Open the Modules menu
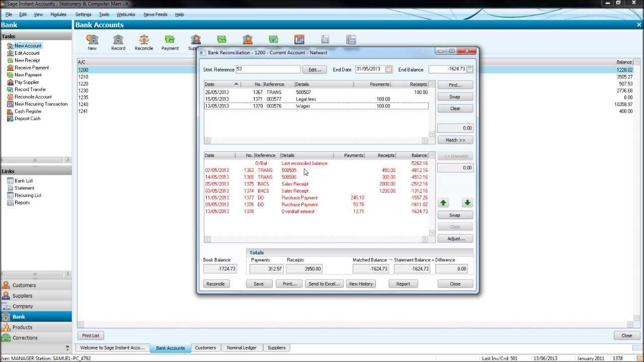 point(58,15)
